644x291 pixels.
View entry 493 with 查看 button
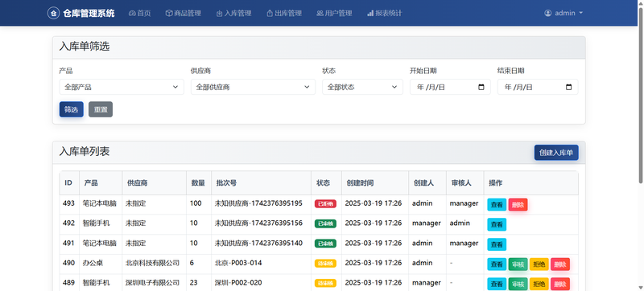[497, 205]
